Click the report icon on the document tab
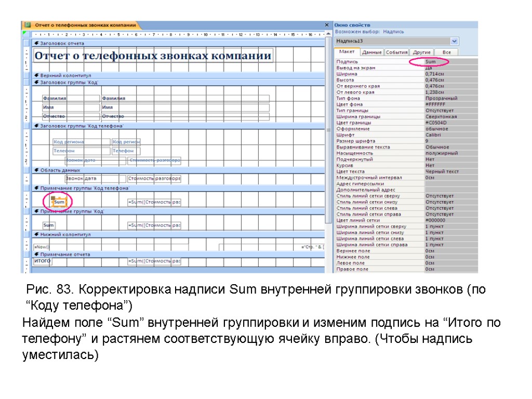The image size is (532, 399). point(28,25)
